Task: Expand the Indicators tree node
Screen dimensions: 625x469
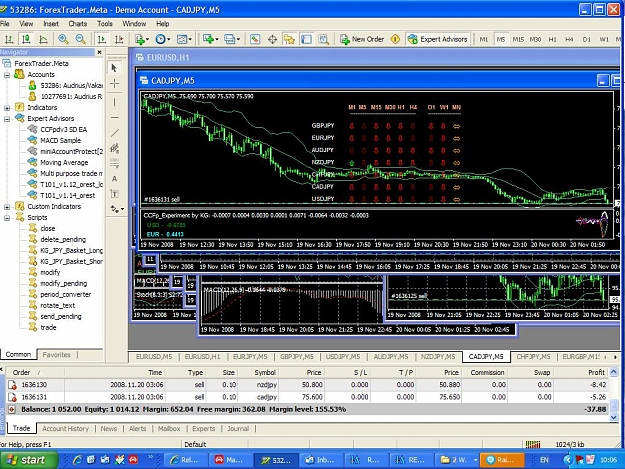Action: (x=7, y=108)
